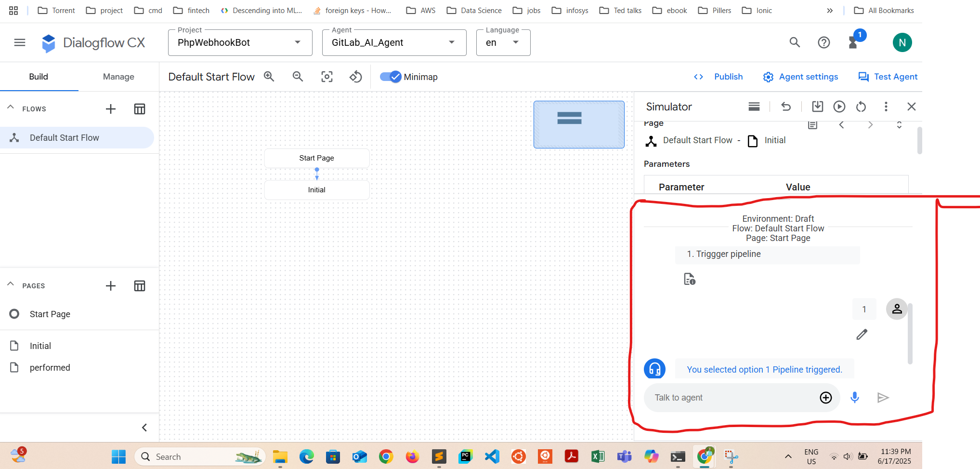Open File Explorer from the taskbar
Viewport: 980px width, 469px height.
(280, 456)
